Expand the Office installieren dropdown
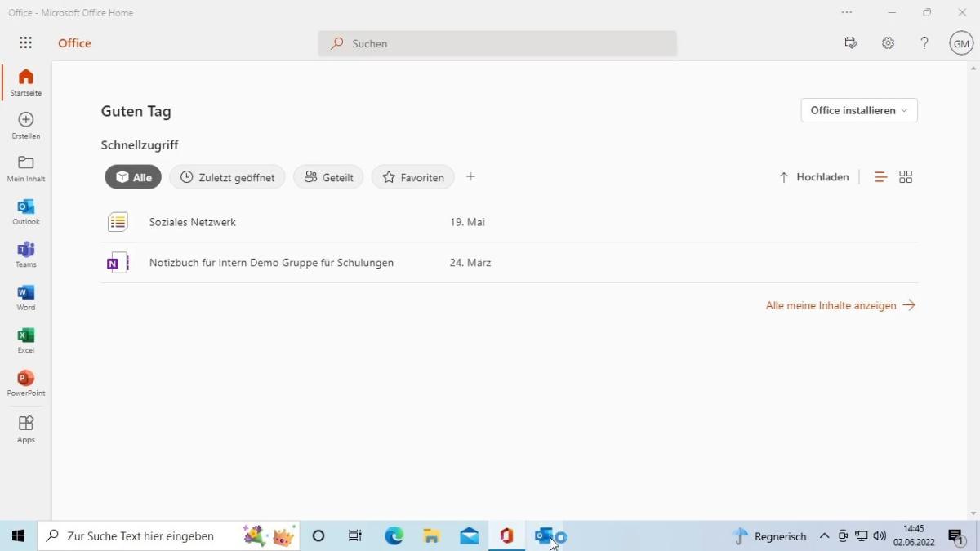 pos(858,110)
